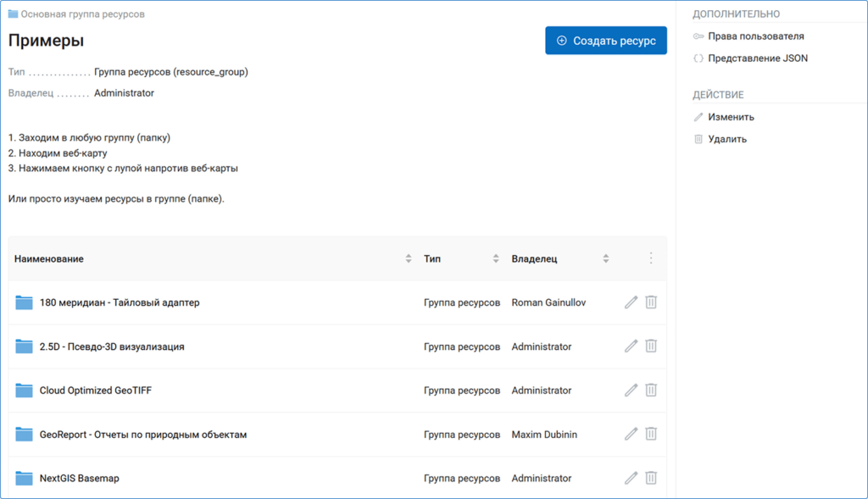Open Права пользователя link
This screenshot has width=868, height=499.
(755, 36)
